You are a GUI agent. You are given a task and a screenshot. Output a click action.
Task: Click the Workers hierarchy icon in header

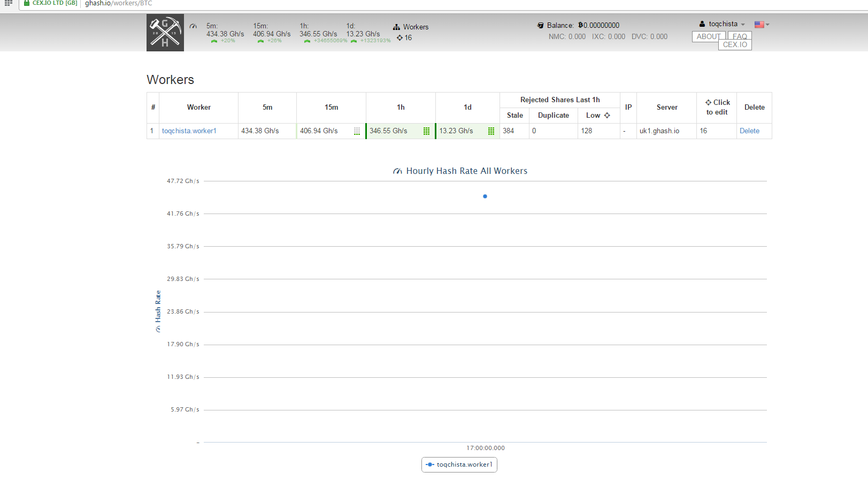(396, 27)
